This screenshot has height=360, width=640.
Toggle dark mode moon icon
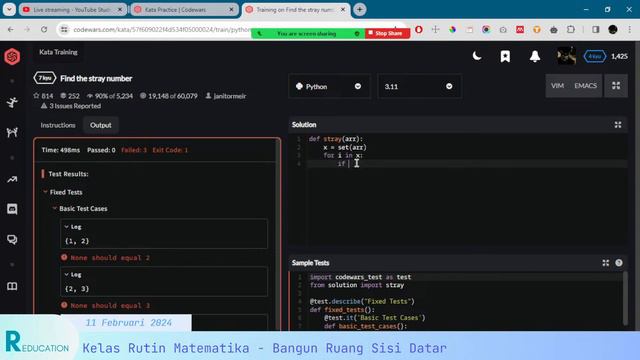477,56
